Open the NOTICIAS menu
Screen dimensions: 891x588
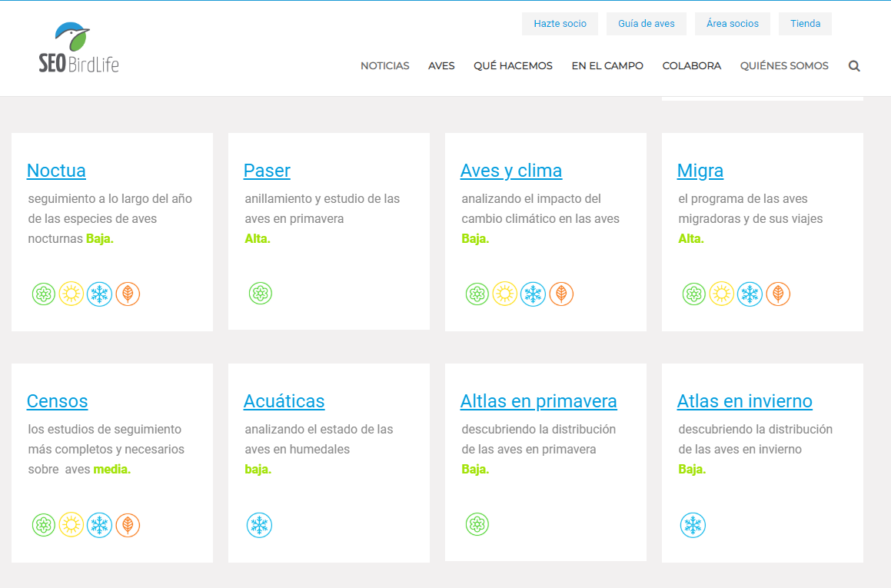384,66
